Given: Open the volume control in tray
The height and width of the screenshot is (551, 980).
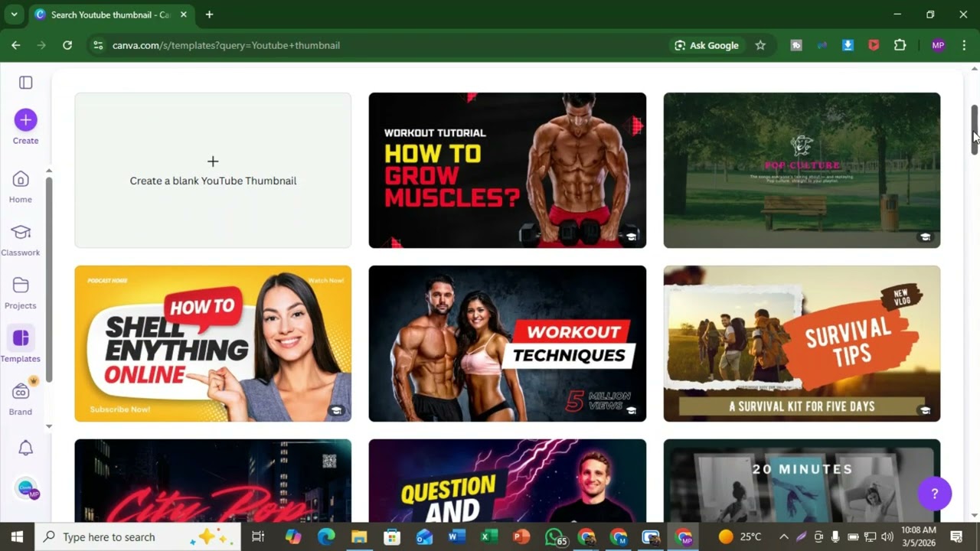Looking at the screenshot, I should [887, 536].
